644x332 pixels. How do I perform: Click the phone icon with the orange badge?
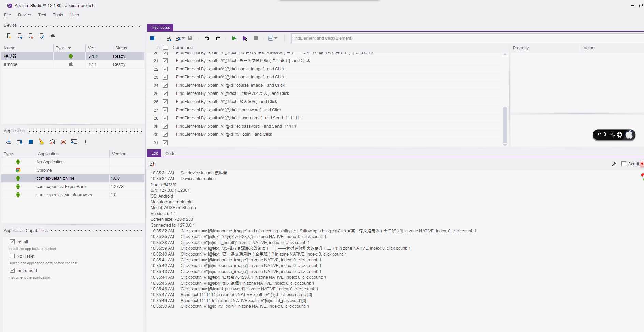(x=9, y=36)
